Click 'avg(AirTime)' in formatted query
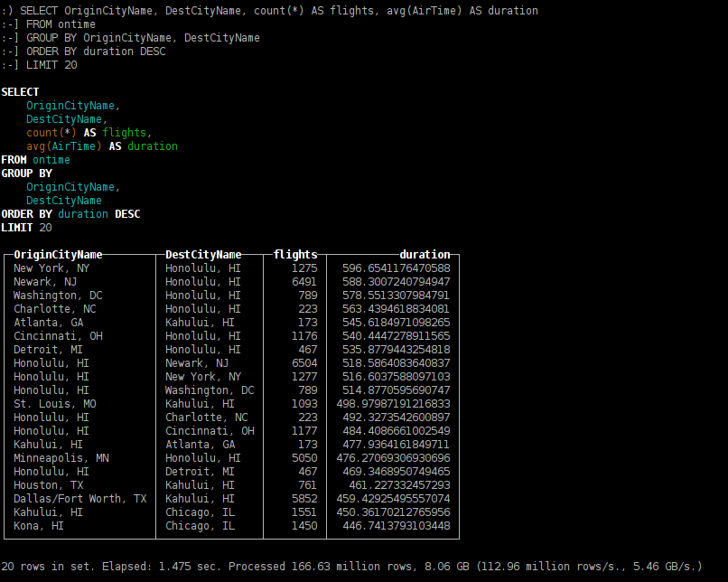728x582 pixels. 64,146
